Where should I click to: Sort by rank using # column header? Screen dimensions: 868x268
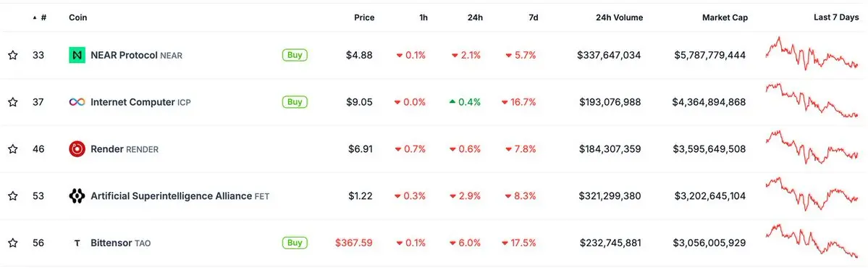(40, 17)
